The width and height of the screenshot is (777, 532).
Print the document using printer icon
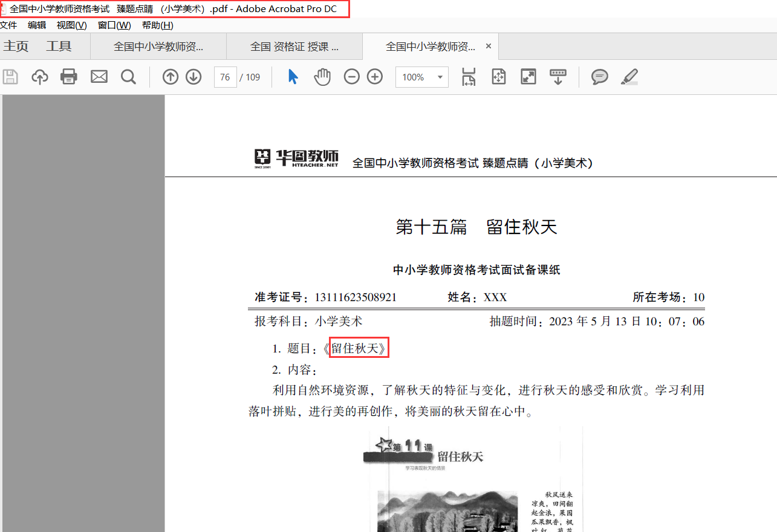tap(69, 77)
